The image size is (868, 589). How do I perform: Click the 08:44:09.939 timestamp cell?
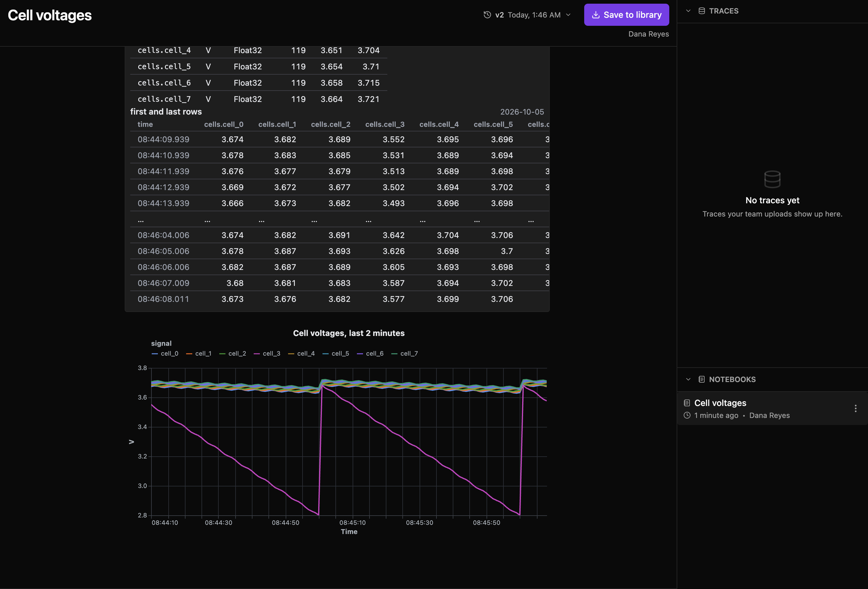(164, 139)
